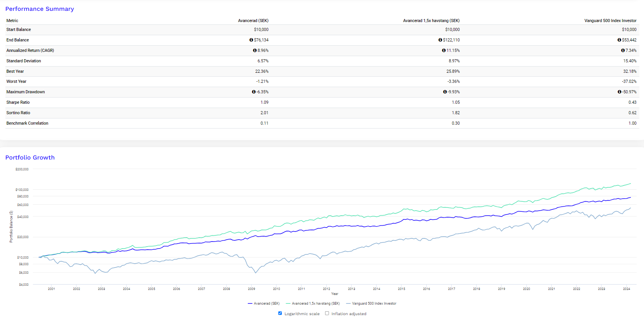644x319 pixels.
Task: Click info icon beside -50.97% drawdown
Action: click(x=619, y=92)
